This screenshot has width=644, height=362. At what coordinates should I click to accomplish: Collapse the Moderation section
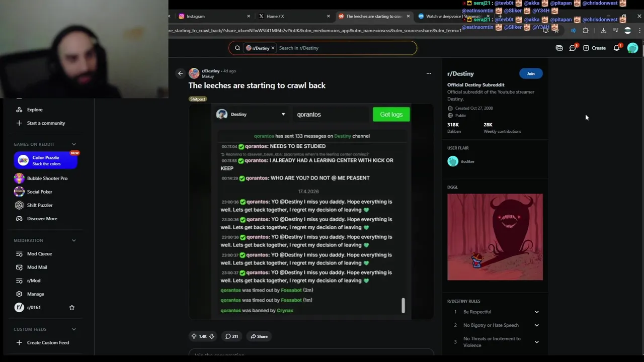[x=73, y=240]
